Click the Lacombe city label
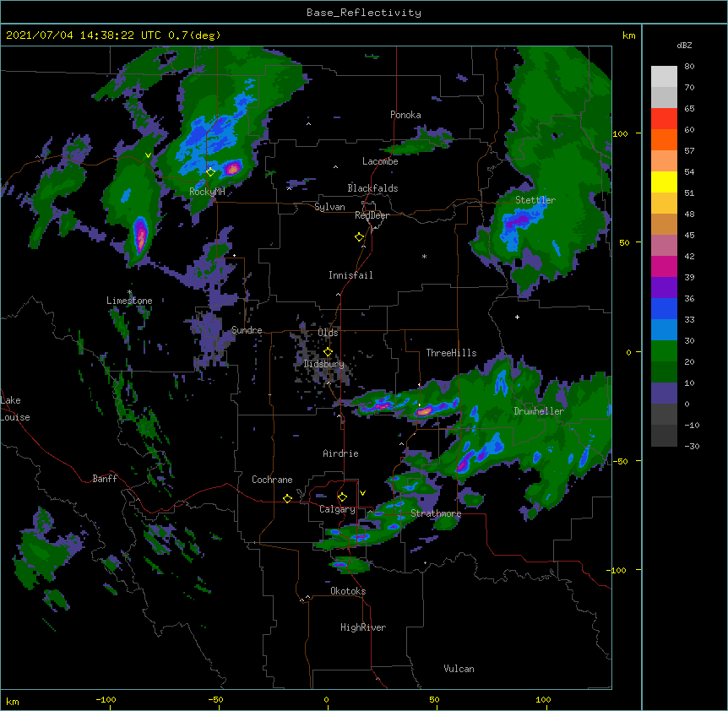 click(x=380, y=161)
